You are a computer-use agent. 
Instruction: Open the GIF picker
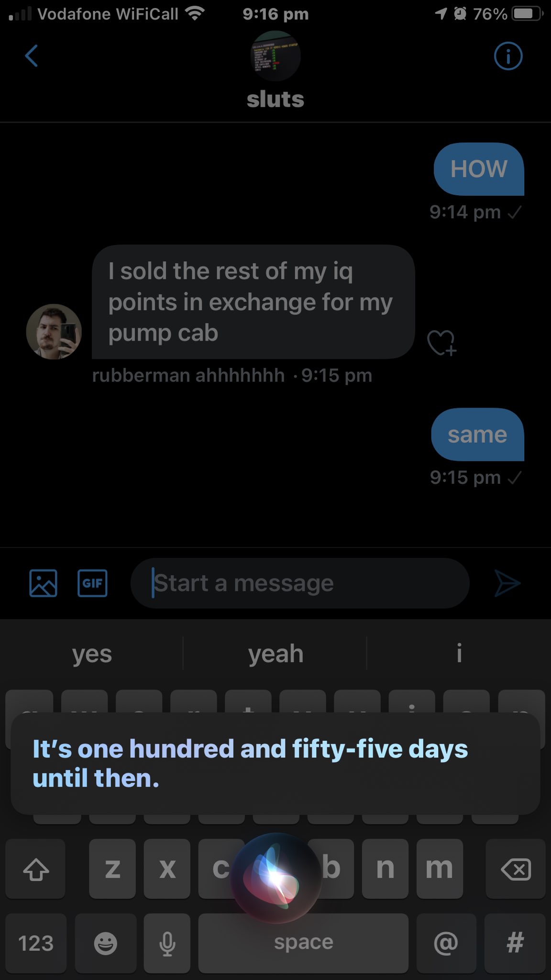click(x=92, y=583)
